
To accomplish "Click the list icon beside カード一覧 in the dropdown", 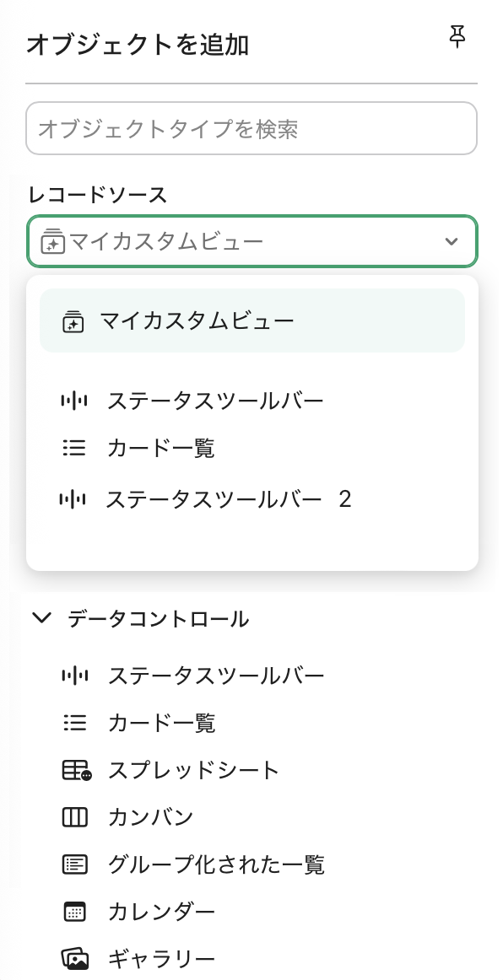I will pyautogui.click(x=76, y=448).
